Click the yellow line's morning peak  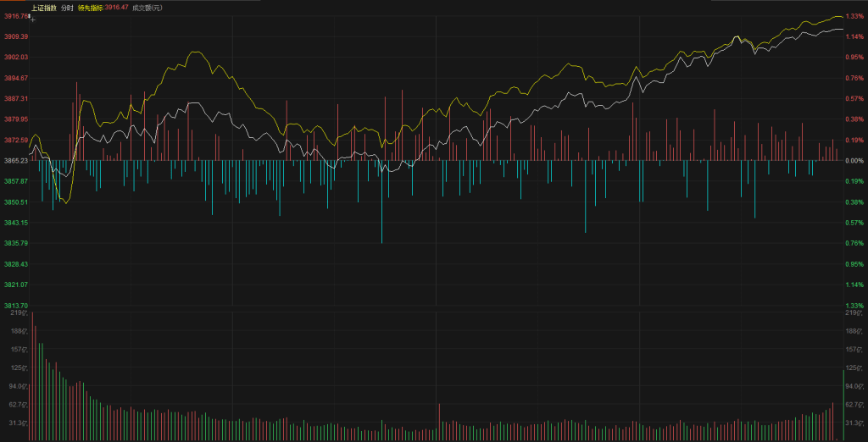196,52
